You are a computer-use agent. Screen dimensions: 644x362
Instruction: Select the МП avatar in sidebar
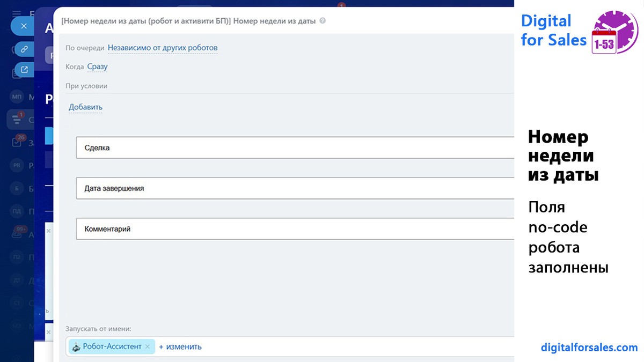(x=17, y=97)
